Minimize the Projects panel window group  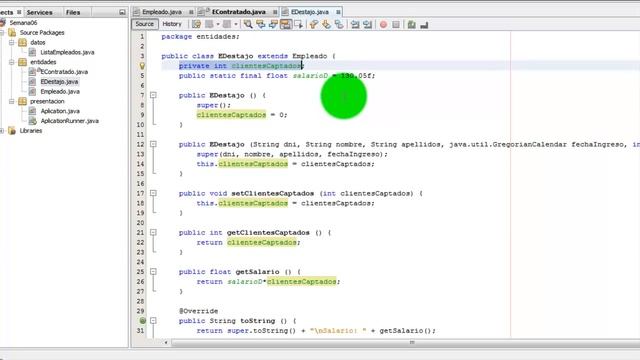coord(122,12)
